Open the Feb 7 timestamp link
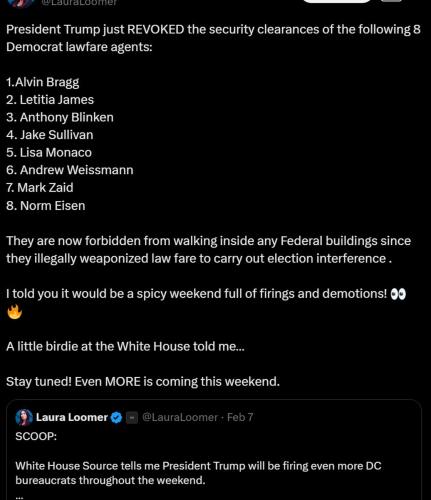This screenshot has height=500, width=431. coord(240,417)
